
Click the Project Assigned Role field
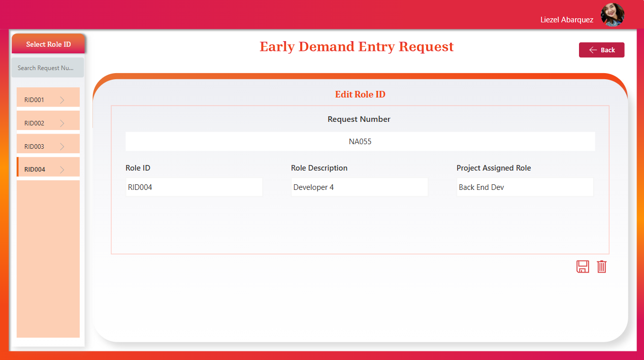525,187
